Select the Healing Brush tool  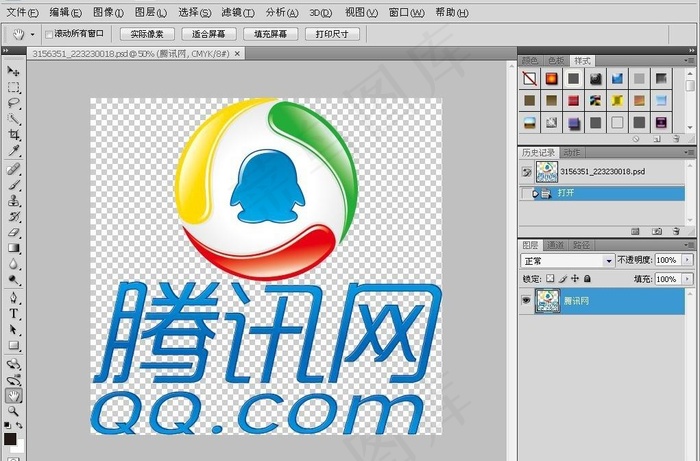[x=13, y=169]
